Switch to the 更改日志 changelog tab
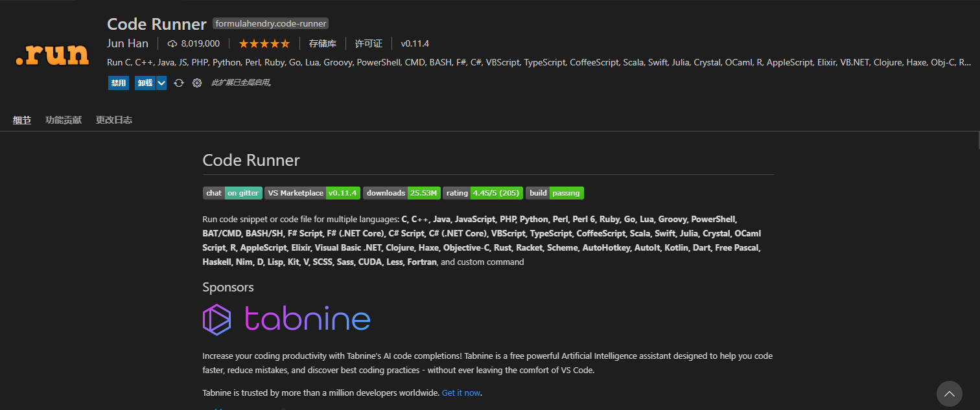Screen dimensions: 980x410 click(x=114, y=120)
